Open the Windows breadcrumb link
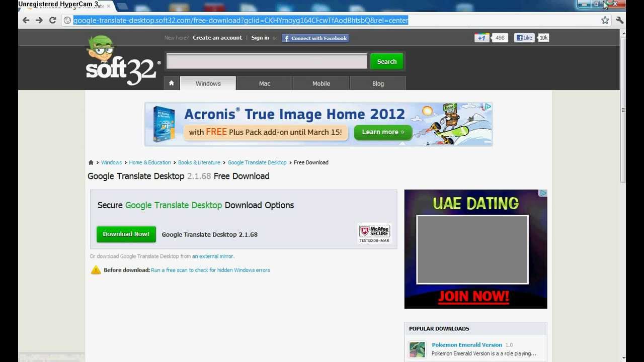The image size is (644, 362). tap(111, 162)
